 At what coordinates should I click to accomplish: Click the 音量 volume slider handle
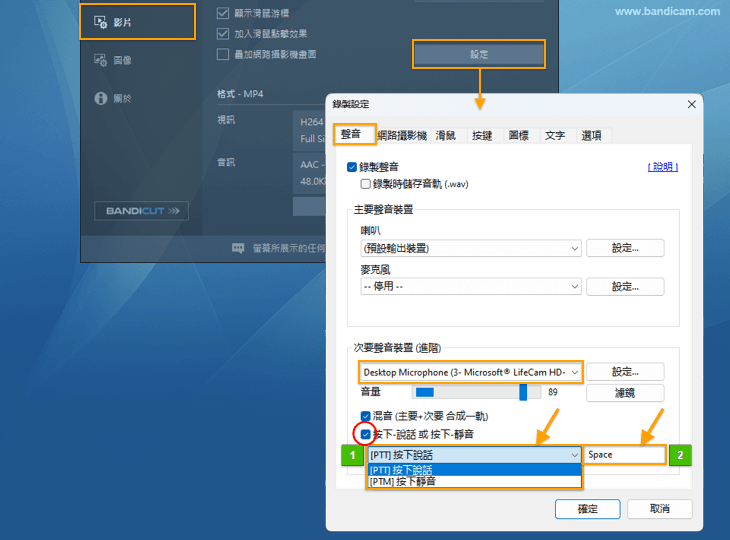tap(523, 392)
